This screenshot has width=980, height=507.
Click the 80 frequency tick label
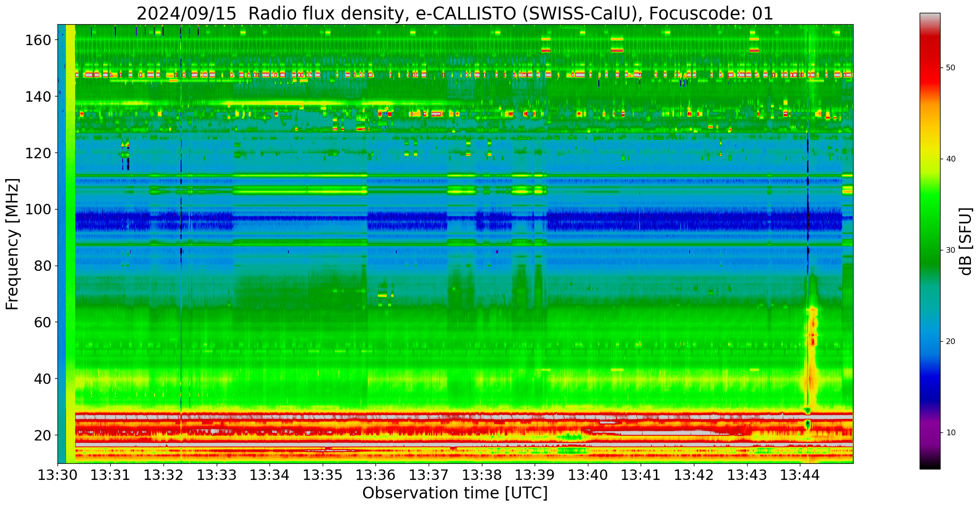tap(43, 266)
